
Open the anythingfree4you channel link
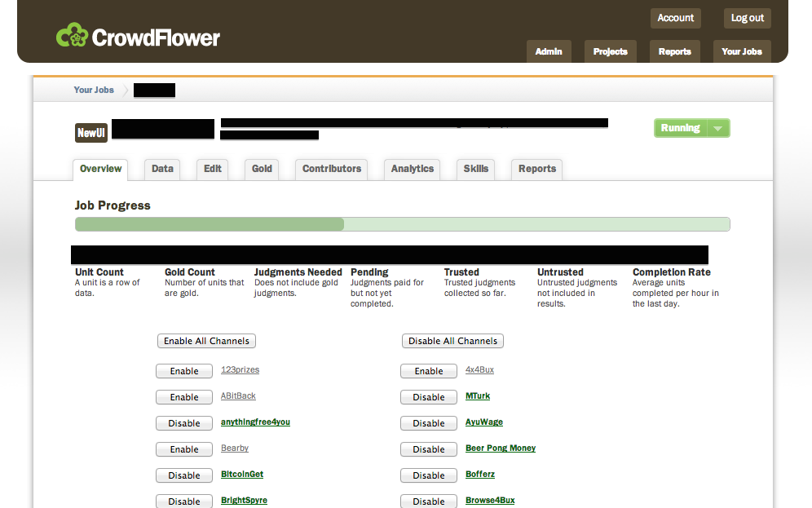[255, 422]
